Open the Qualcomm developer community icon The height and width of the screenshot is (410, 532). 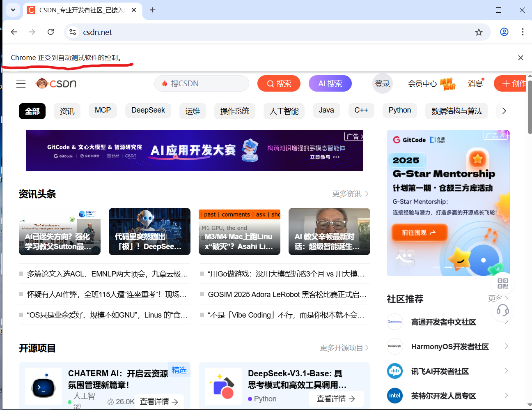pos(394,322)
